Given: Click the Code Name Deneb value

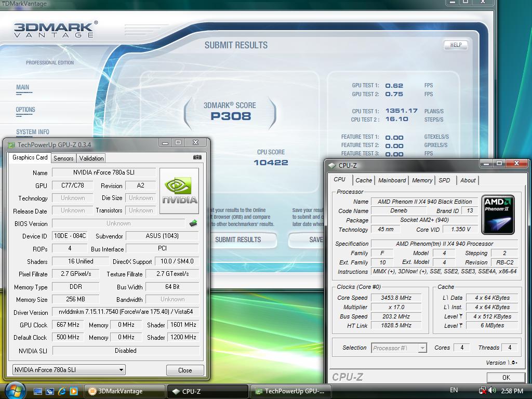Looking at the screenshot, I should pos(398,211).
